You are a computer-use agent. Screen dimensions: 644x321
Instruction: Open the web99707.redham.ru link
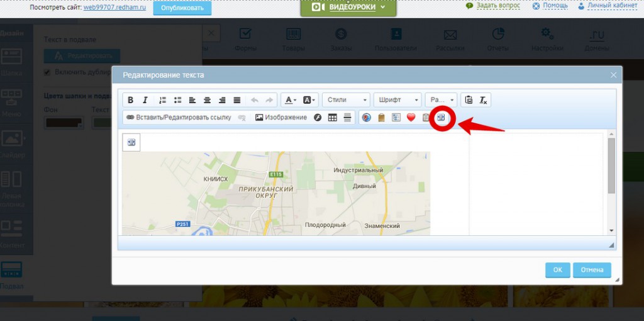(x=114, y=8)
